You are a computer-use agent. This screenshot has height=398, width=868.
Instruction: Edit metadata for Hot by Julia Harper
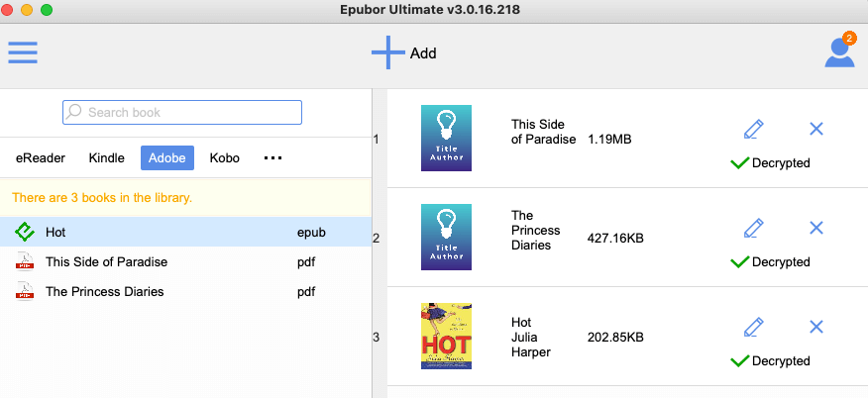click(x=753, y=327)
